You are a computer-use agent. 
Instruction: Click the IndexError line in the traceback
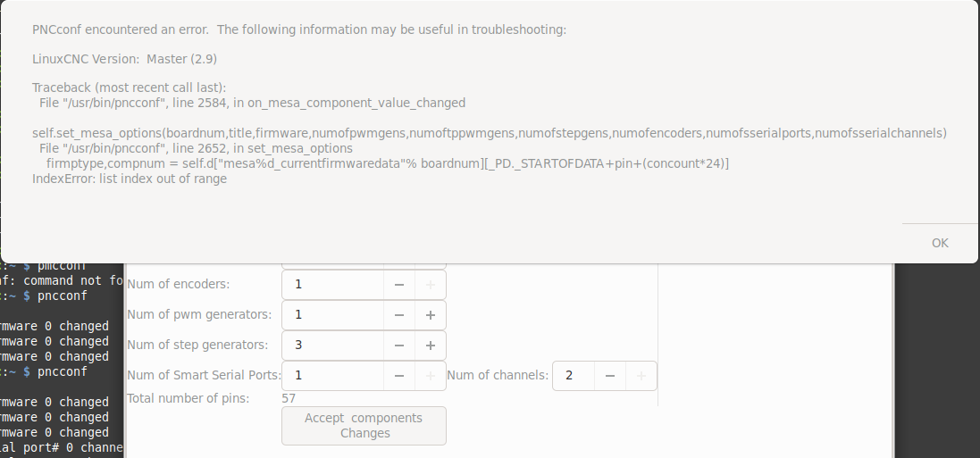tap(130, 179)
